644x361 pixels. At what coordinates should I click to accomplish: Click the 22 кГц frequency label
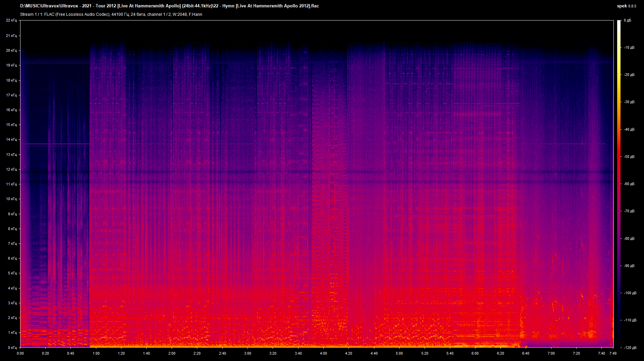tap(11, 20)
